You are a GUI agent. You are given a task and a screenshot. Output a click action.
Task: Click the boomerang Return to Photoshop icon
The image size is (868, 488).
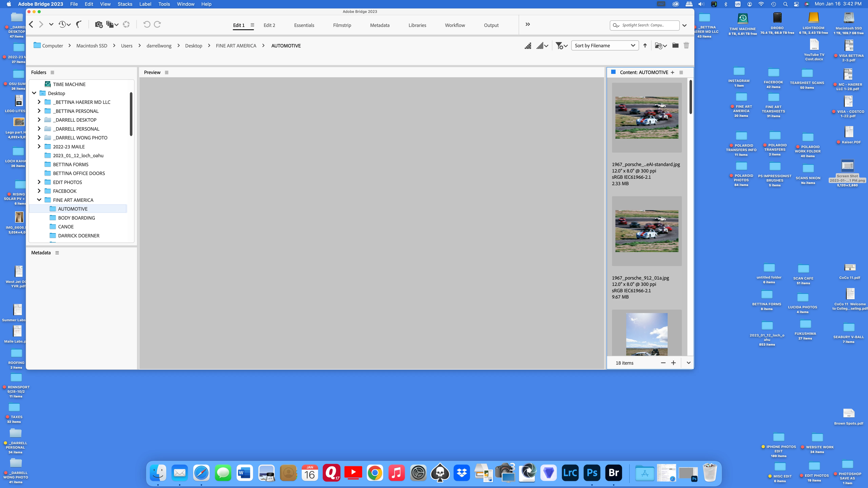click(79, 24)
